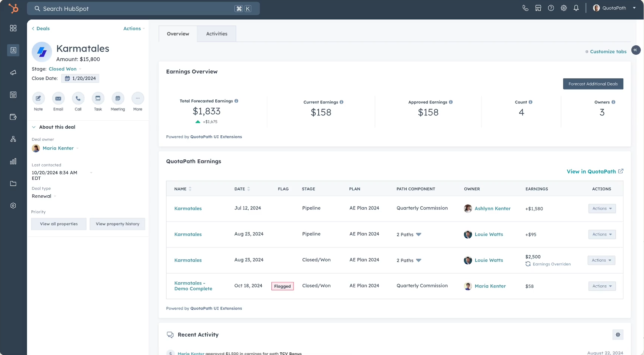The width and height of the screenshot is (644, 355).
Task: Click info icon beside Total Forecasted Earnings
Action: (236, 101)
